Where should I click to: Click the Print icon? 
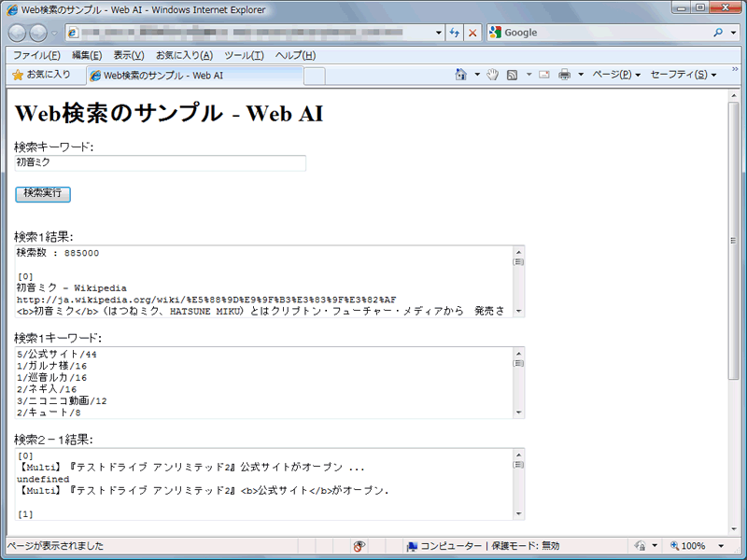[565, 75]
